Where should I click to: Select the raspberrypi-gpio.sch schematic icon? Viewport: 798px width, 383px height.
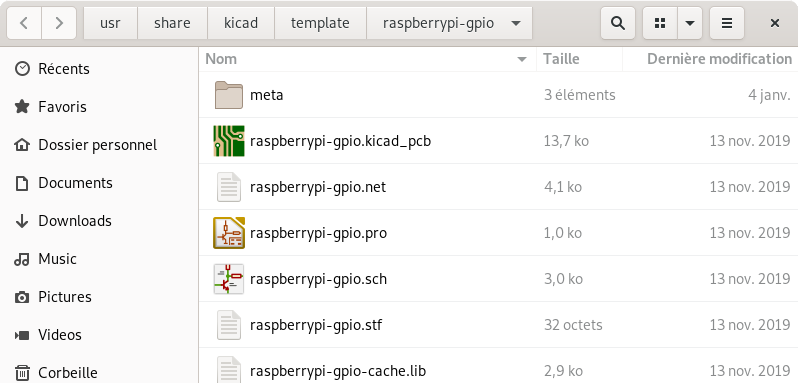click(x=229, y=279)
